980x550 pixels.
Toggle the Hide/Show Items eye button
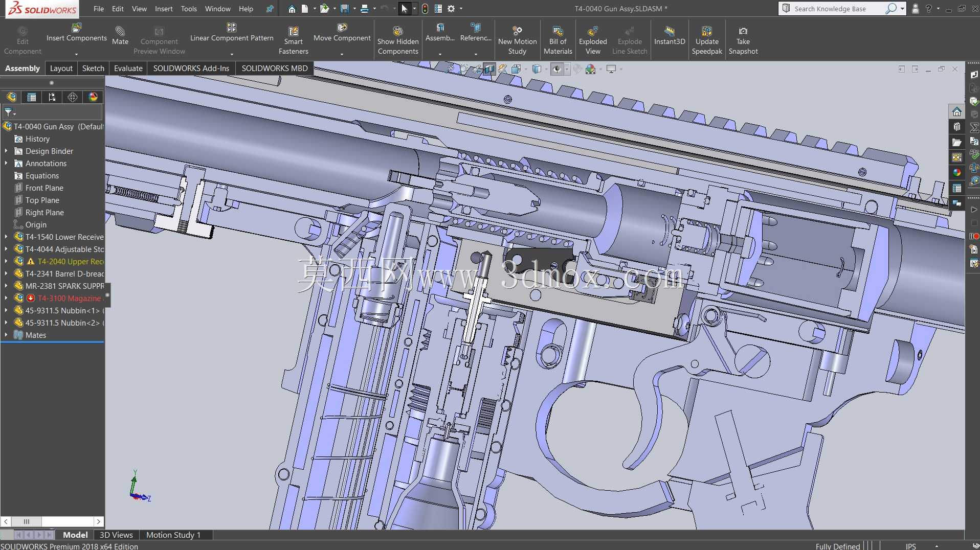pyautogui.click(x=557, y=69)
